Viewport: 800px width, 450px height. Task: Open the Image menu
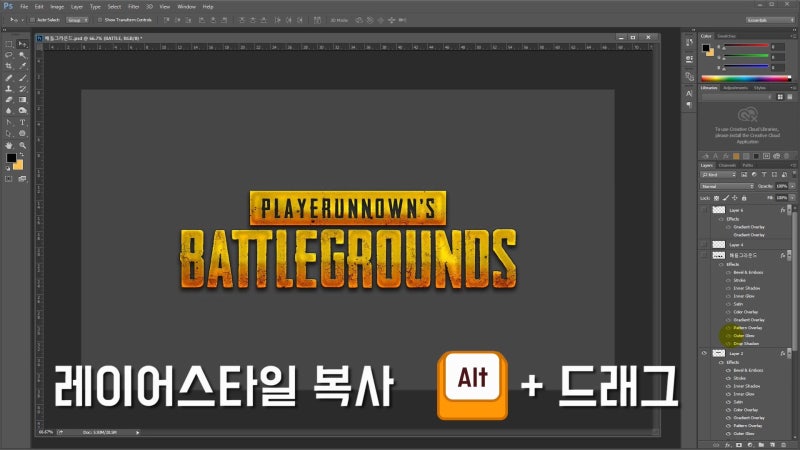[57, 7]
